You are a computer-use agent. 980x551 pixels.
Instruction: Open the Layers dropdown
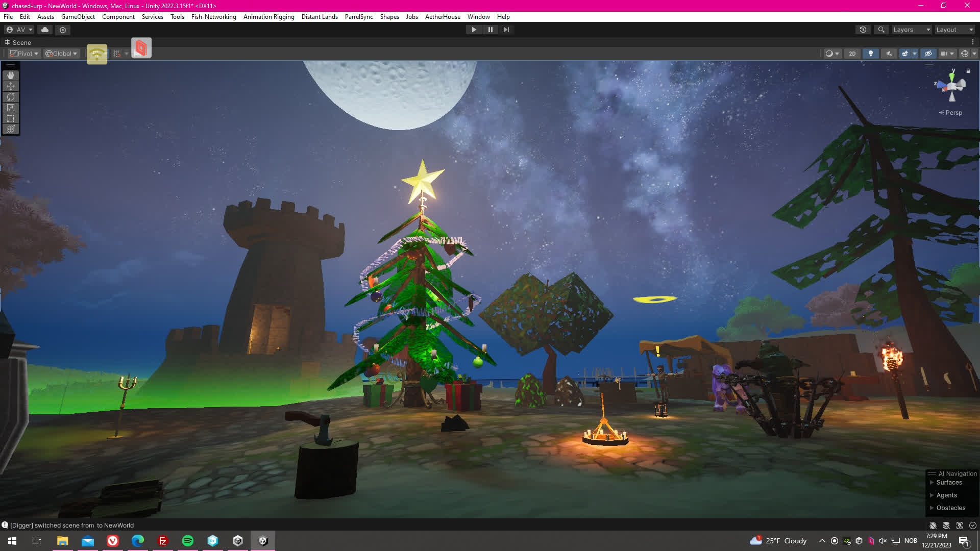coord(911,30)
